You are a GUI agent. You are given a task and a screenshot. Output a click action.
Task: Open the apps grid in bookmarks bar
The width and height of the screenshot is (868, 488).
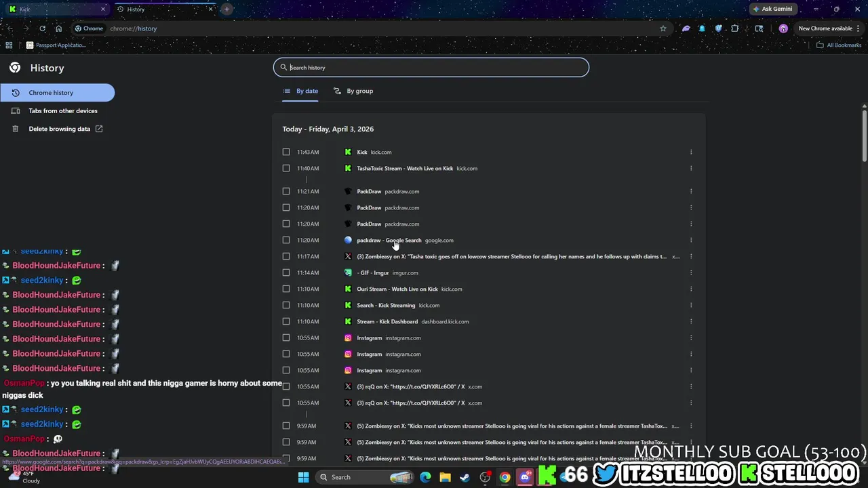click(9, 45)
